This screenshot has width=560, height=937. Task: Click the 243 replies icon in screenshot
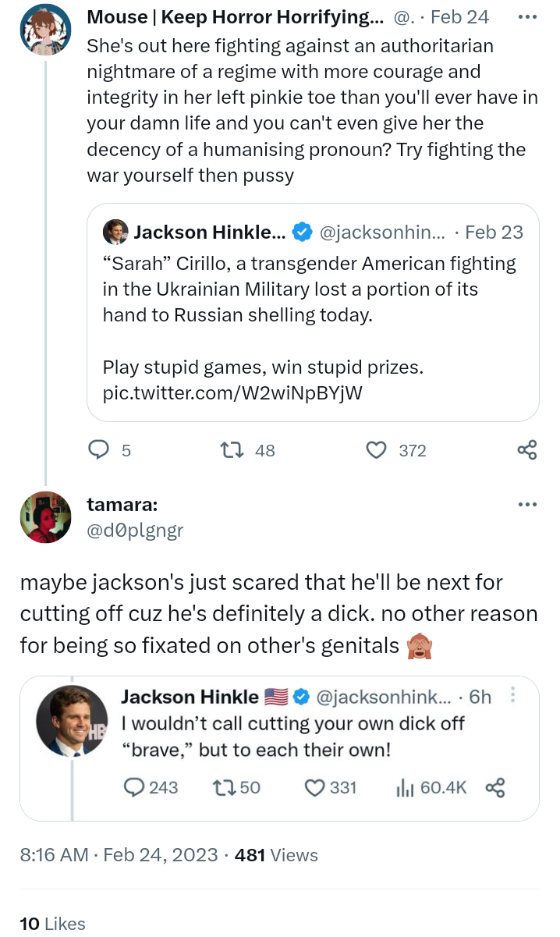point(133,787)
